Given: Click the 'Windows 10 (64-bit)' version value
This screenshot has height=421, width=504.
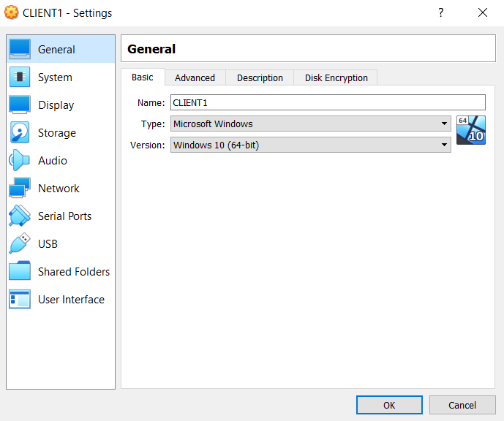Looking at the screenshot, I should pos(216,145).
